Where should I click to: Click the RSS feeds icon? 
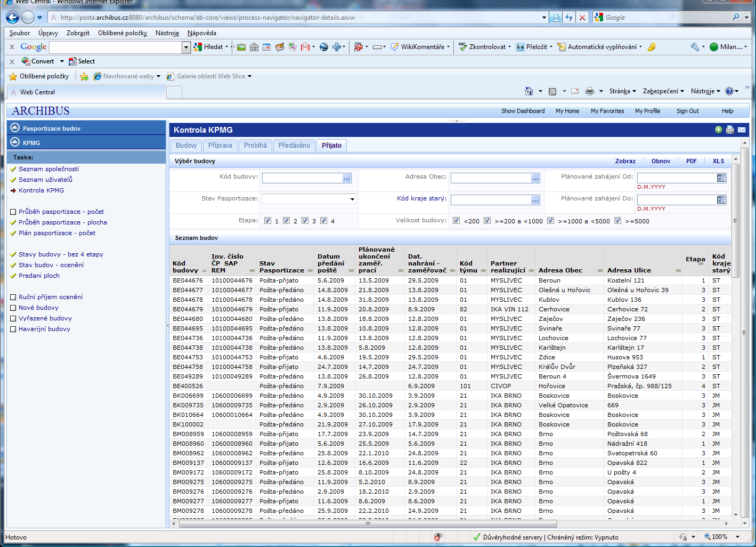pos(552,91)
